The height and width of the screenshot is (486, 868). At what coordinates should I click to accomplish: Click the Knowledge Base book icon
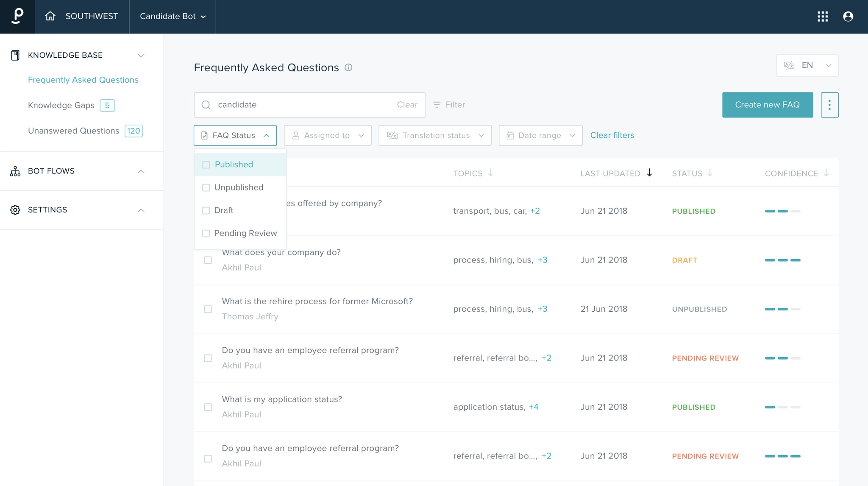[x=15, y=55]
